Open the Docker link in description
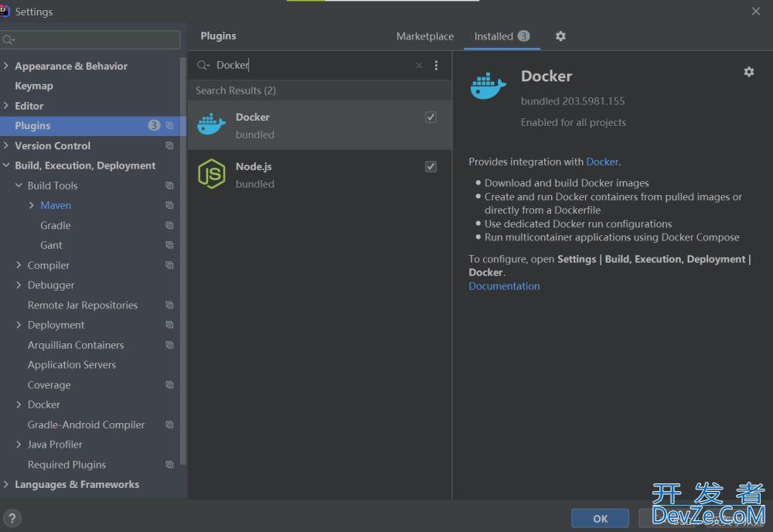Image resolution: width=773 pixels, height=532 pixels. 602,162
